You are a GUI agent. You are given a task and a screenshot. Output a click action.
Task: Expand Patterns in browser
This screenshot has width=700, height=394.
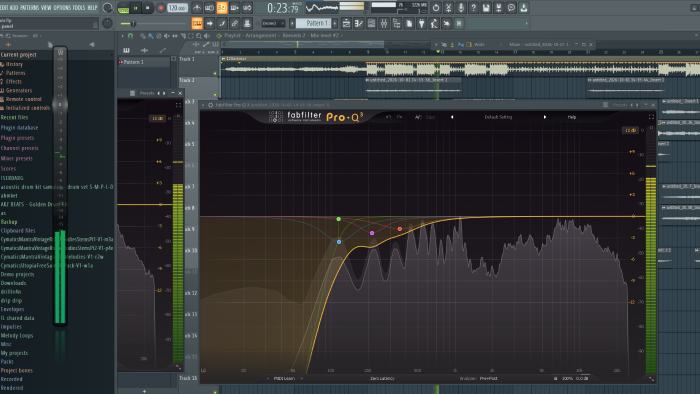pyautogui.click(x=16, y=73)
